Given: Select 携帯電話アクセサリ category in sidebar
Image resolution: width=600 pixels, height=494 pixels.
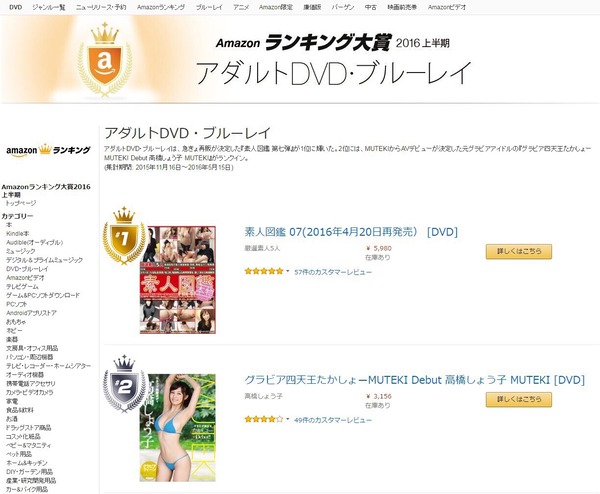Looking at the screenshot, I should (x=31, y=383).
